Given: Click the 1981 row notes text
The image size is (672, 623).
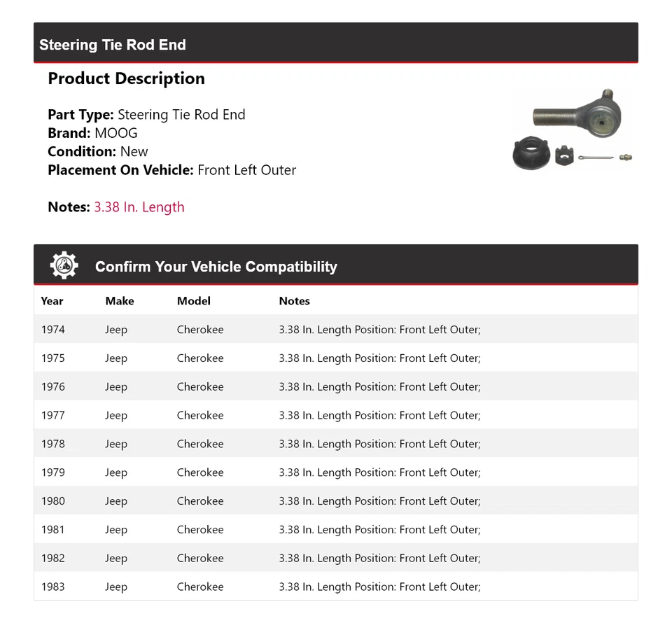Looking at the screenshot, I should (x=379, y=530).
